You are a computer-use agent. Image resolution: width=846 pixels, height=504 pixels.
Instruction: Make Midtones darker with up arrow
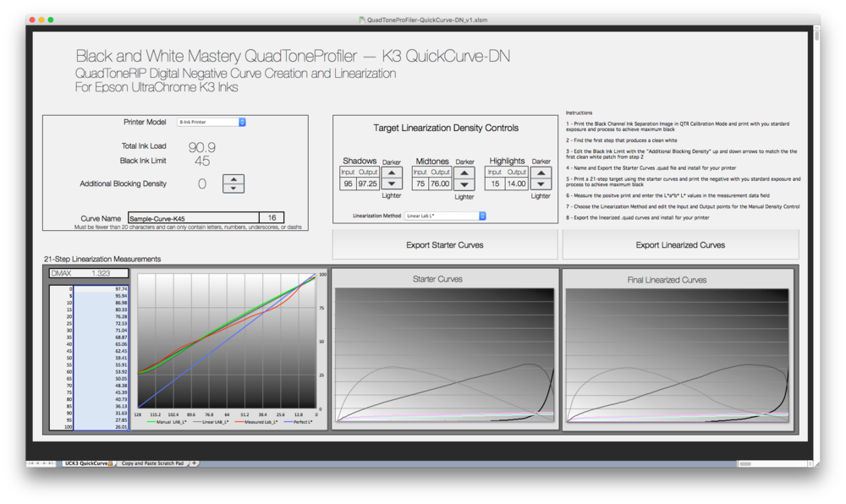(x=464, y=173)
